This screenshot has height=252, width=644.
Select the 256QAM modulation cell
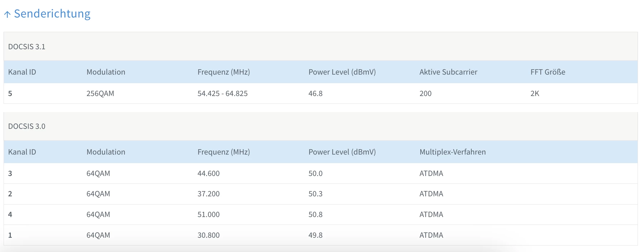[x=100, y=94]
